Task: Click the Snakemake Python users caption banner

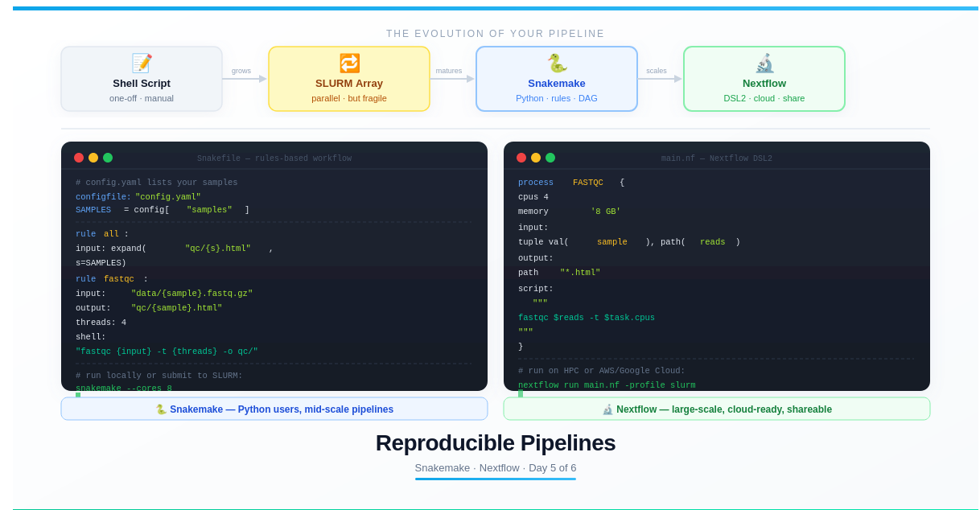Action: [274, 409]
